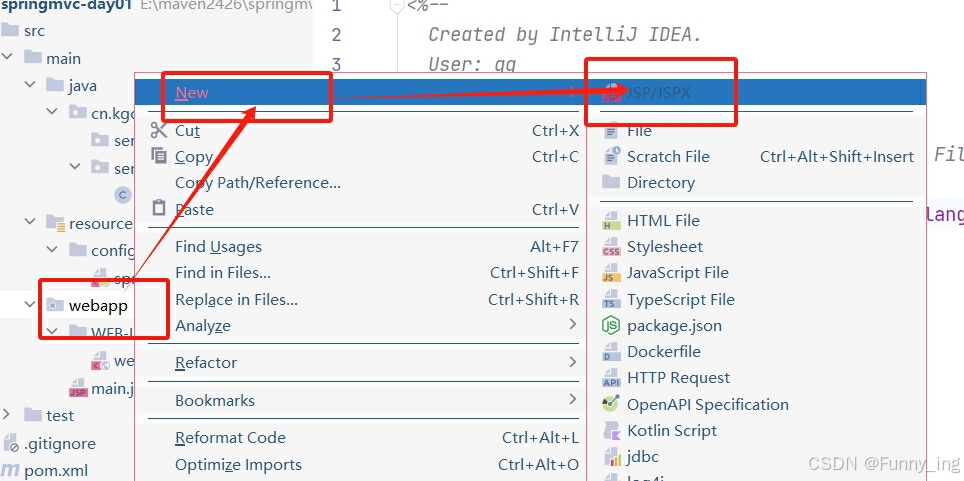Click the TypeScript File icon
Image resolution: width=964 pixels, height=481 pixels.
tap(610, 300)
